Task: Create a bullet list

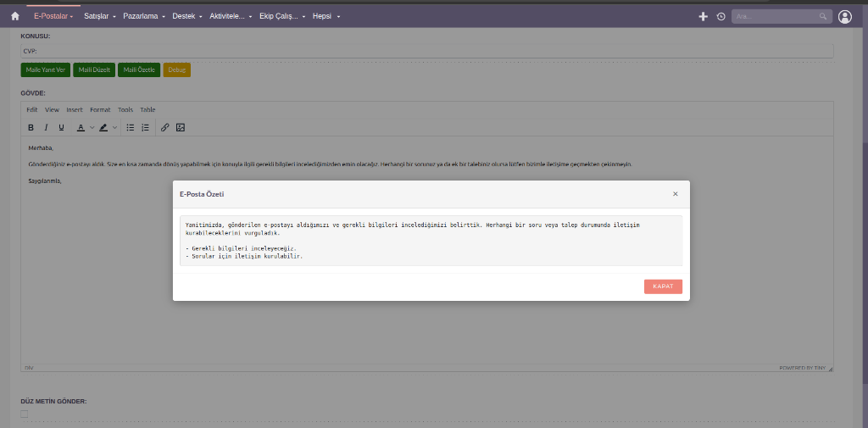Action: 131,127
